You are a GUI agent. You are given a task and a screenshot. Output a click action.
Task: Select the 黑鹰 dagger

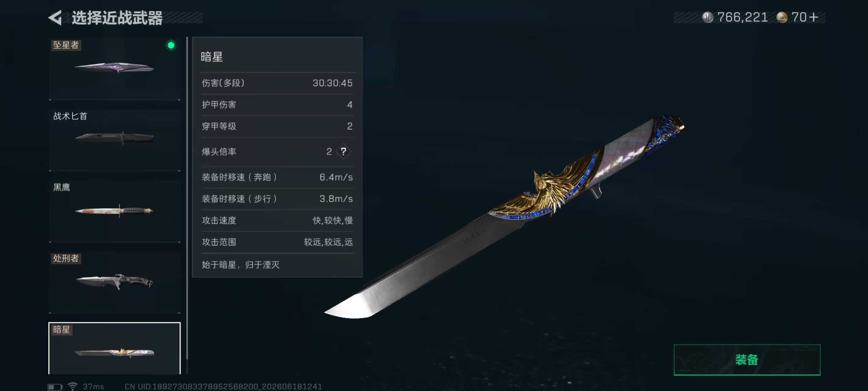(114, 211)
